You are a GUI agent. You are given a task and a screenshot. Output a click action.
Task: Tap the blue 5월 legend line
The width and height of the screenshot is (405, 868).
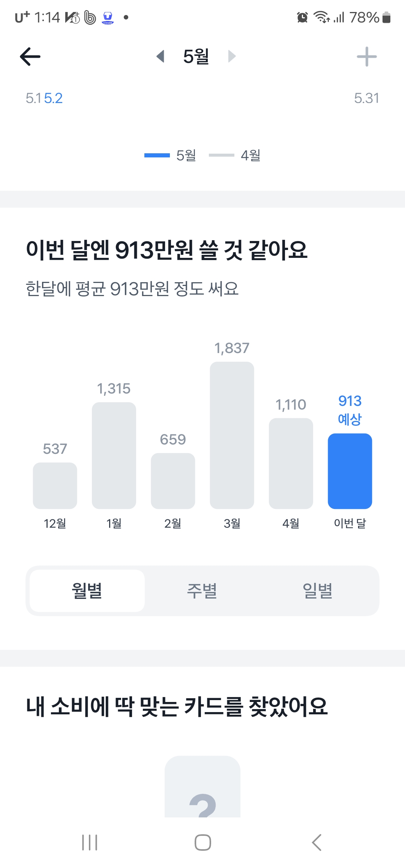[157, 155]
